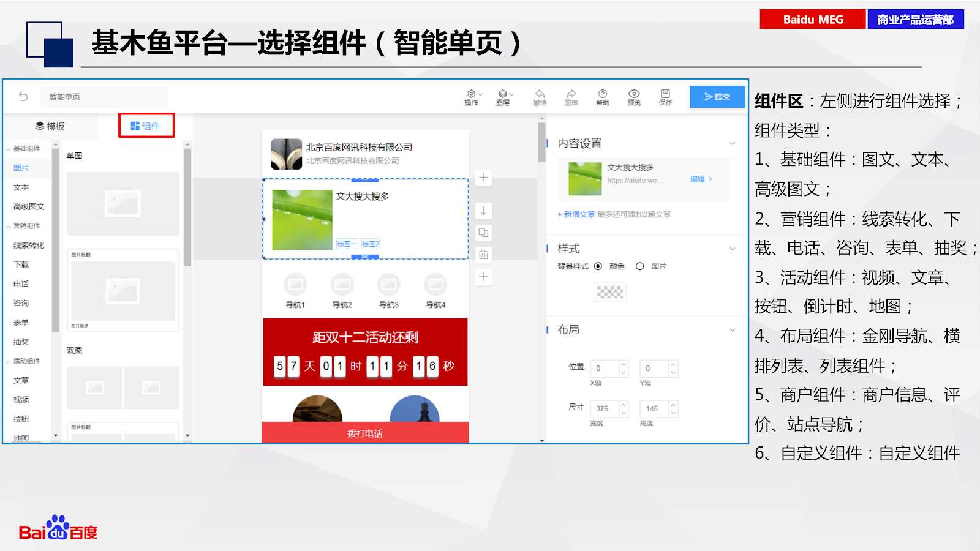Select 高级图文 in the component list

tap(29, 207)
